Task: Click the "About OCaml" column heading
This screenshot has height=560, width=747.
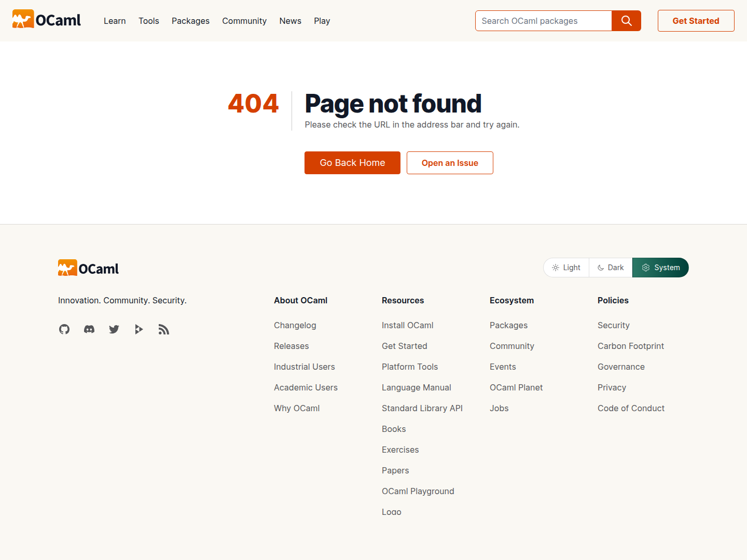Action: (x=301, y=300)
